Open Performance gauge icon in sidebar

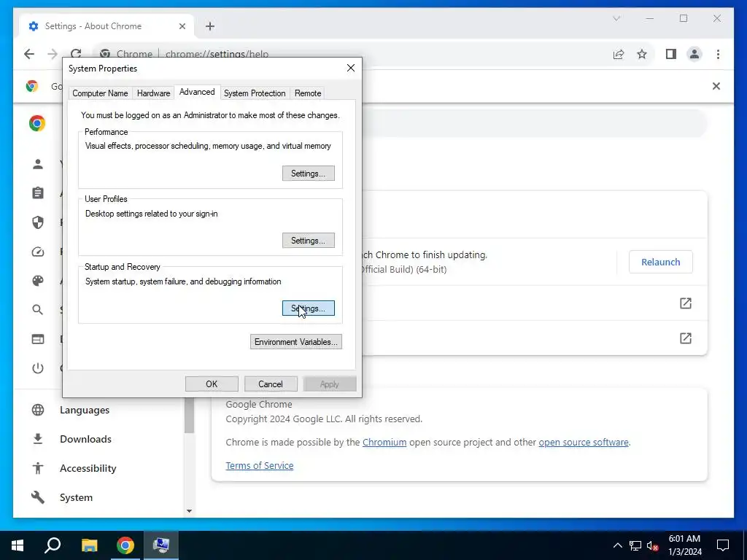(x=38, y=252)
